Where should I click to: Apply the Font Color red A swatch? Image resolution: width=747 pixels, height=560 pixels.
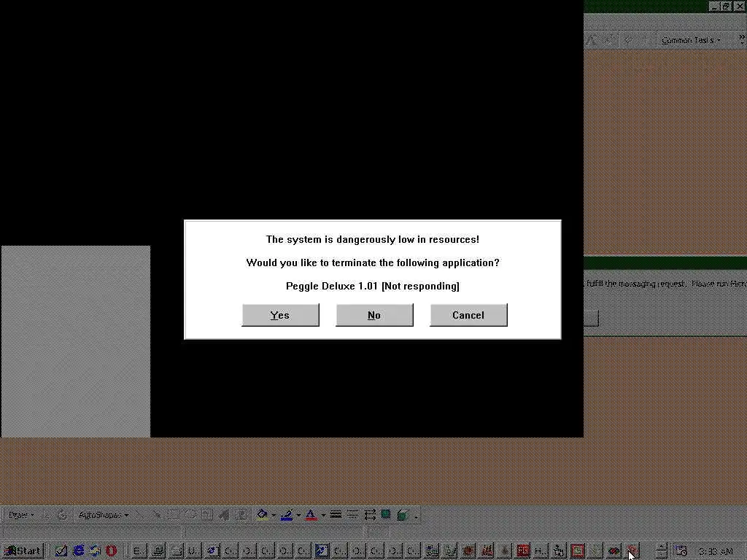point(311,515)
